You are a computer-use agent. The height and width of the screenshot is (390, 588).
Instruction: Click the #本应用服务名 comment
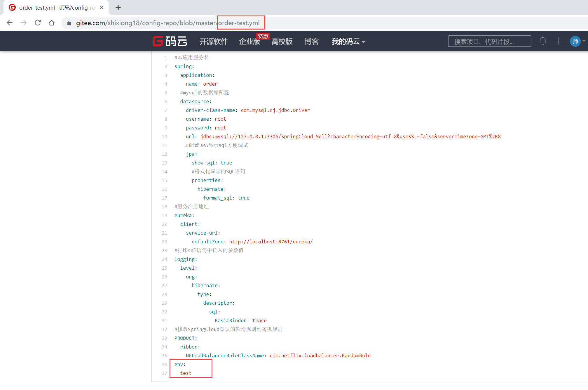click(x=191, y=58)
